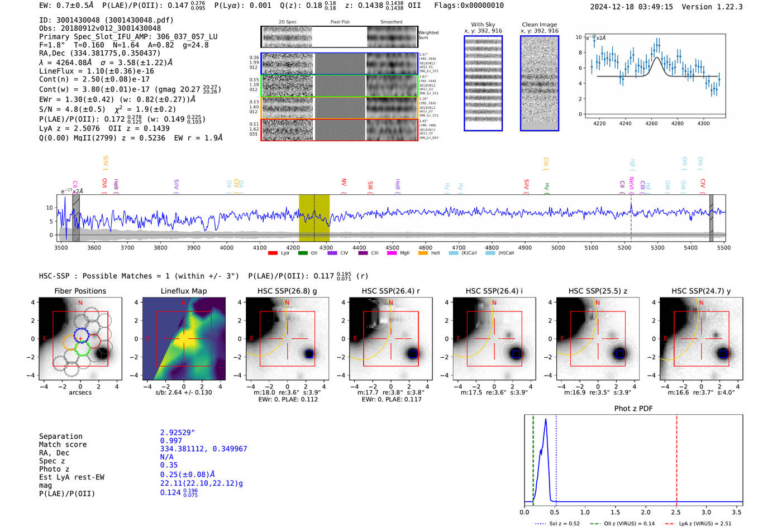Screen dimensions: 782x532
Task: Click the purple CIV legend swatch
Action: click(333, 253)
